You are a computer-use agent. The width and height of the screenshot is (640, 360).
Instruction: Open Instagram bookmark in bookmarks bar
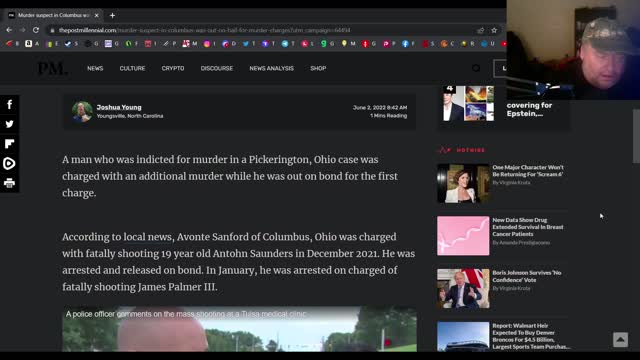pyautogui.click(x=209, y=44)
